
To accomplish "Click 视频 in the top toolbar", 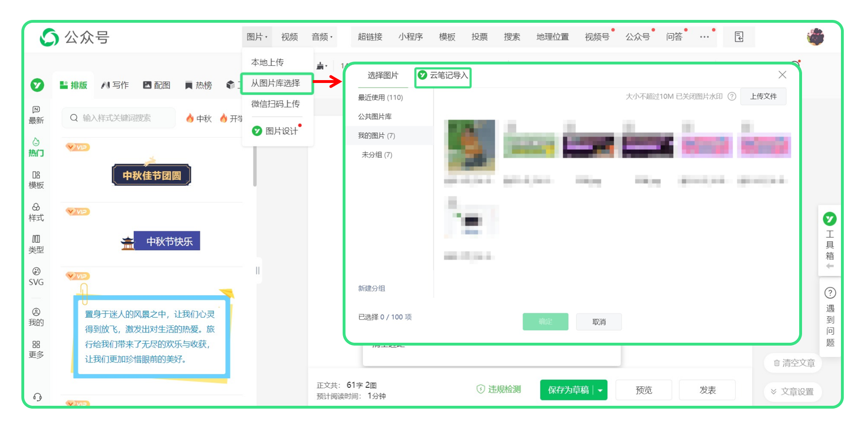I will pos(289,37).
